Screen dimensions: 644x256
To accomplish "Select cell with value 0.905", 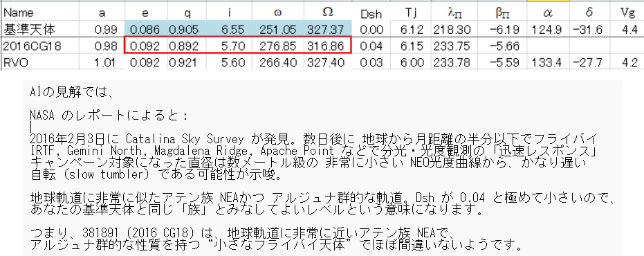I will (187, 29).
